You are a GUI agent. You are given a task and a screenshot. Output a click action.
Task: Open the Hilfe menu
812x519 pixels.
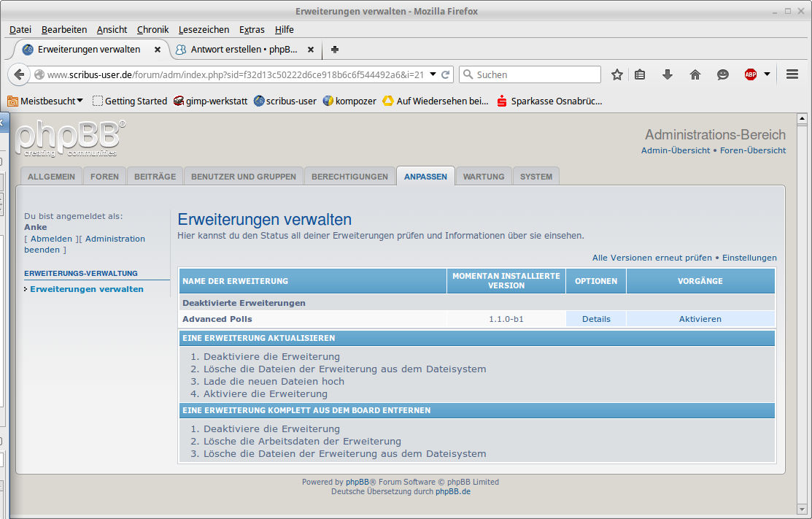285,29
